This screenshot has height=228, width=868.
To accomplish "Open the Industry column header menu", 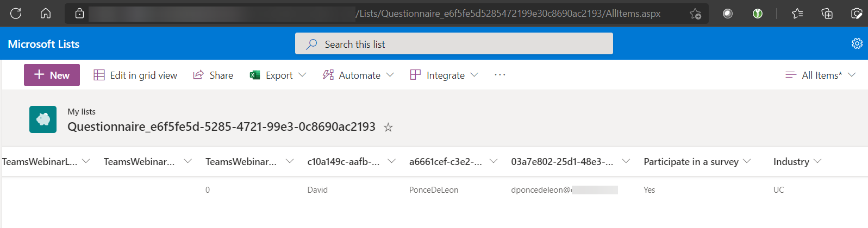I will (797, 161).
